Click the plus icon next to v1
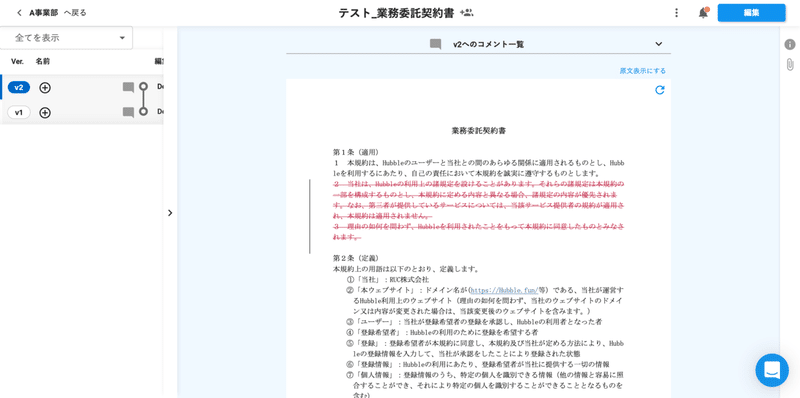 45,113
